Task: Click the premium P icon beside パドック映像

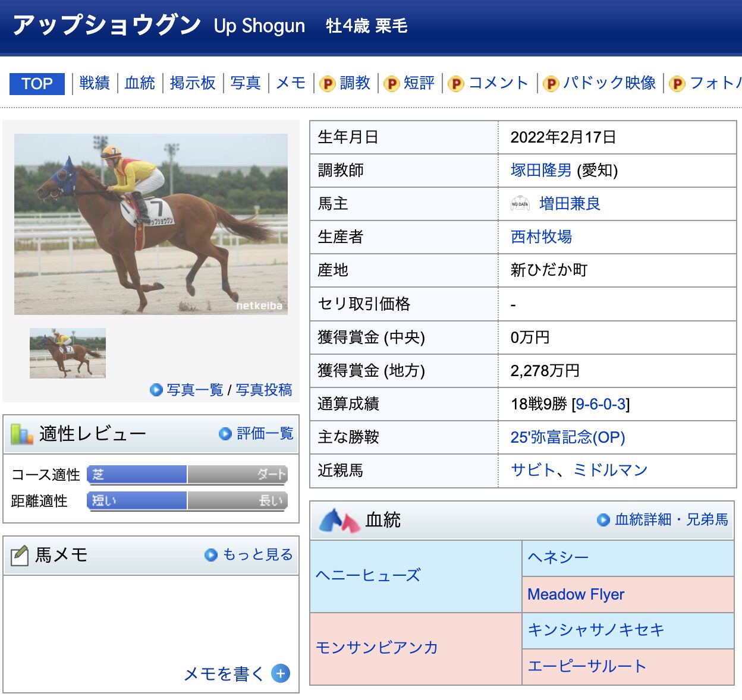Action: pyautogui.click(x=551, y=84)
